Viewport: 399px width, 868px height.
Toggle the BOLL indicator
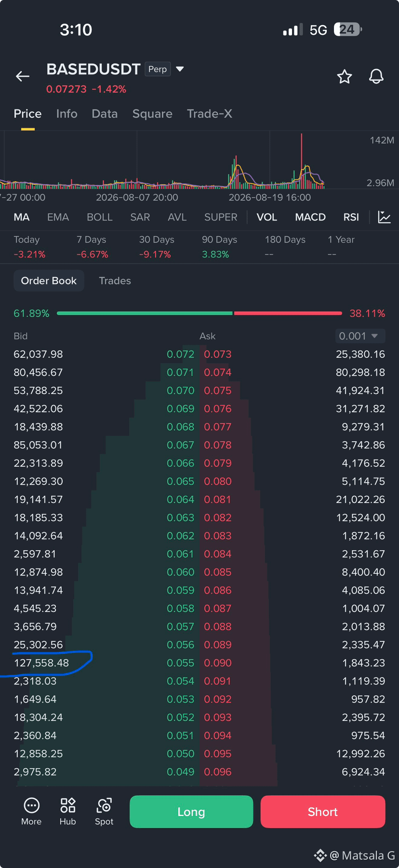pyautogui.click(x=100, y=217)
